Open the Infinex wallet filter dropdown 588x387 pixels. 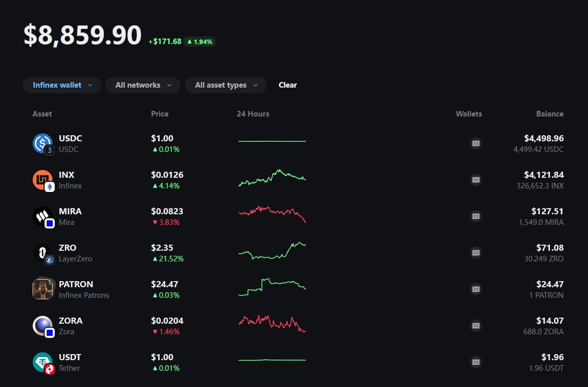(62, 85)
